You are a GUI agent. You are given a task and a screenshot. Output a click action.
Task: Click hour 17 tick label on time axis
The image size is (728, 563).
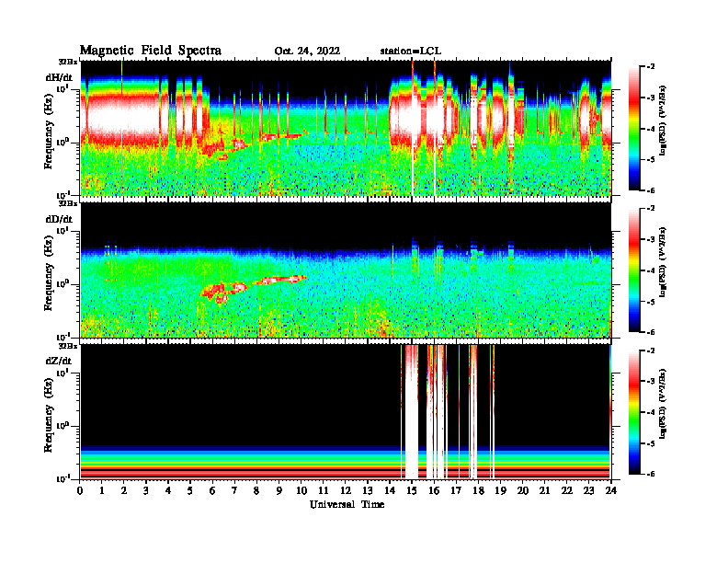(456, 491)
